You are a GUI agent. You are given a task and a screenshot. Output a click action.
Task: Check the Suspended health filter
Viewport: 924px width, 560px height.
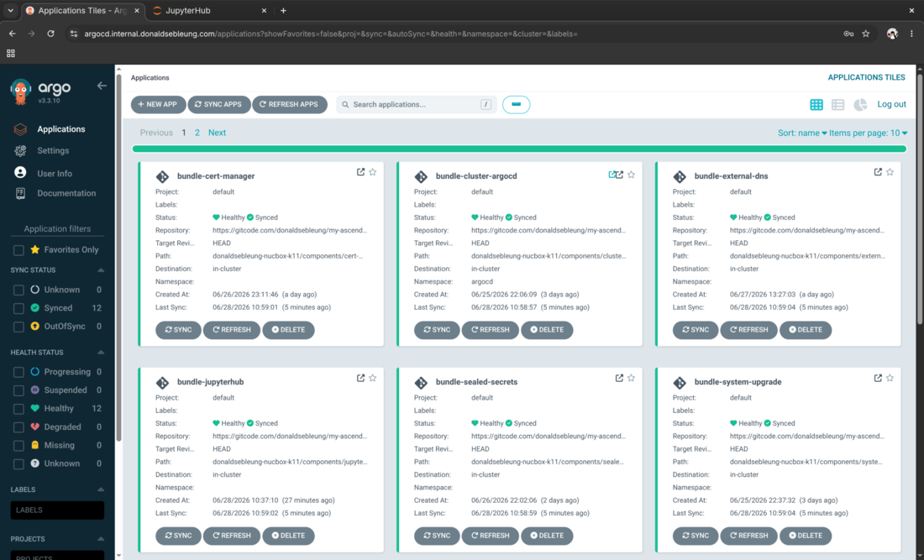(18, 390)
